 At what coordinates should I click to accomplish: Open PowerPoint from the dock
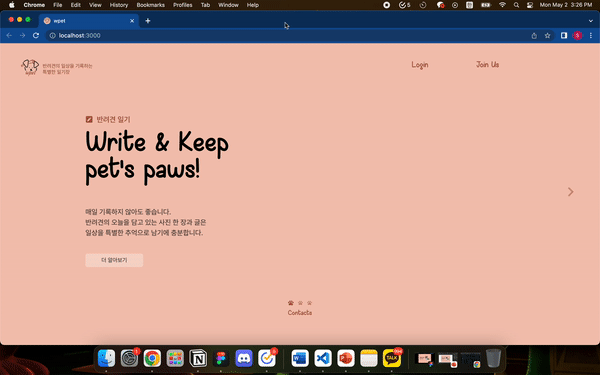346,359
